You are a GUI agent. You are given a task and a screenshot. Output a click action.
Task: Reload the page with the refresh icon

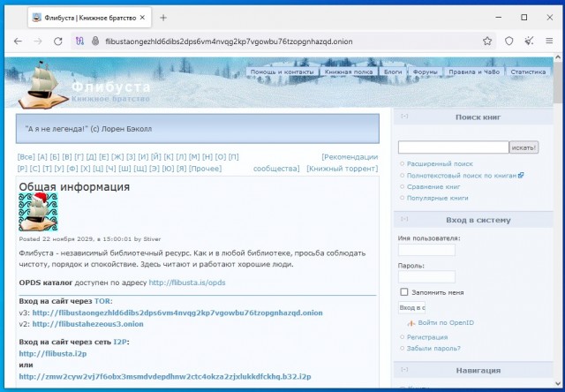[x=58, y=41]
